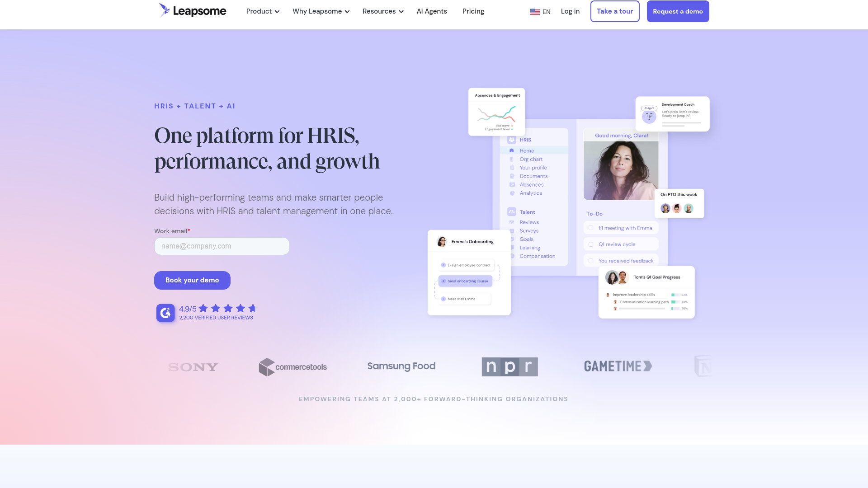Screen dimensions: 868x488
Task: Click the 4.9/5 star rating
Action: (217, 309)
